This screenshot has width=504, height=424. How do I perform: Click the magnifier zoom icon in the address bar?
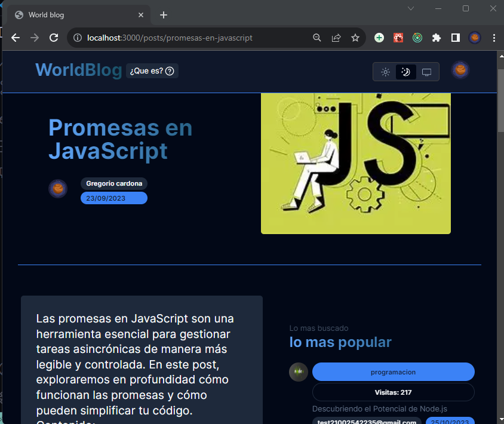click(317, 37)
